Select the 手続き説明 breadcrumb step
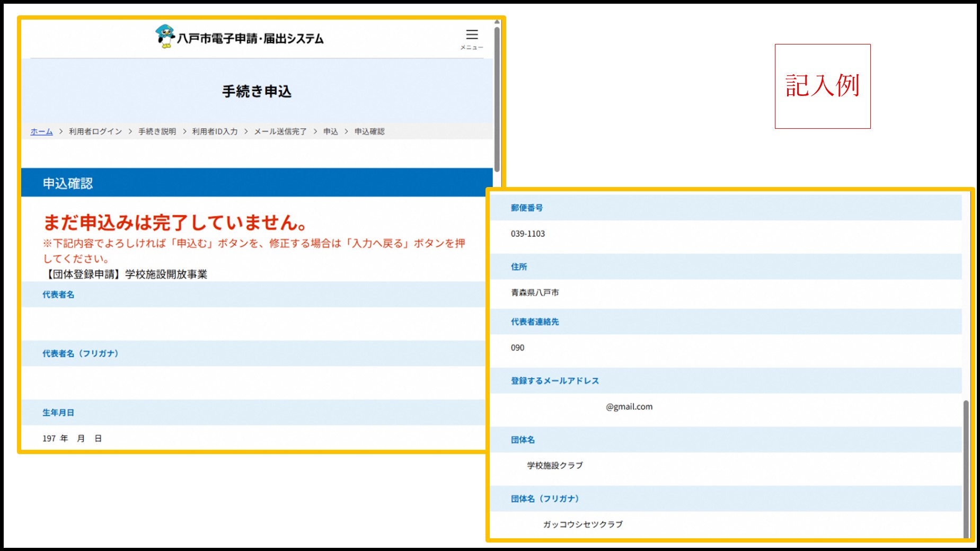This screenshot has height=551, width=980. click(156, 131)
